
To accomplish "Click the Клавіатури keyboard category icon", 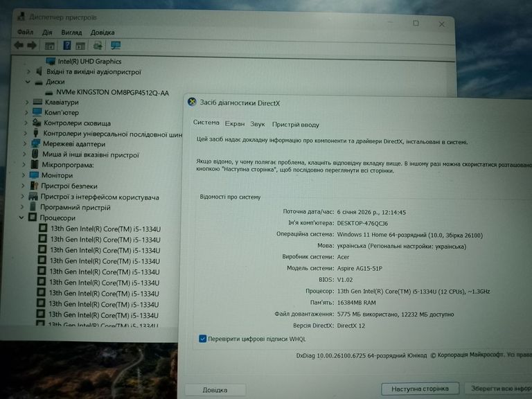I will coord(37,102).
